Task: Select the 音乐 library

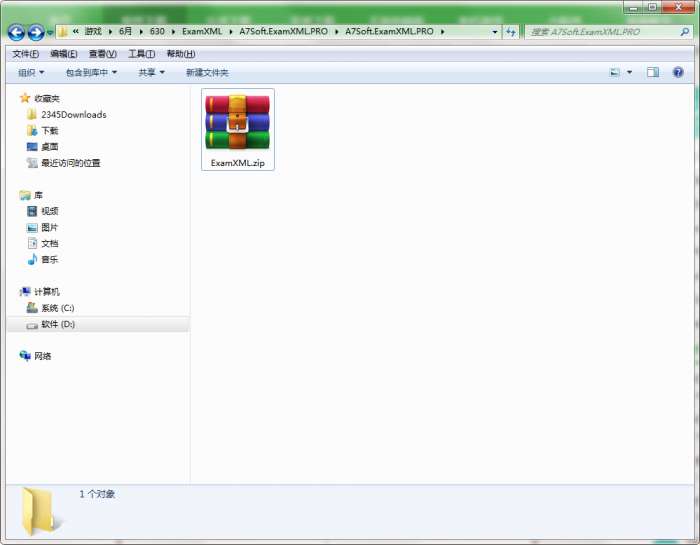Action: (50, 259)
